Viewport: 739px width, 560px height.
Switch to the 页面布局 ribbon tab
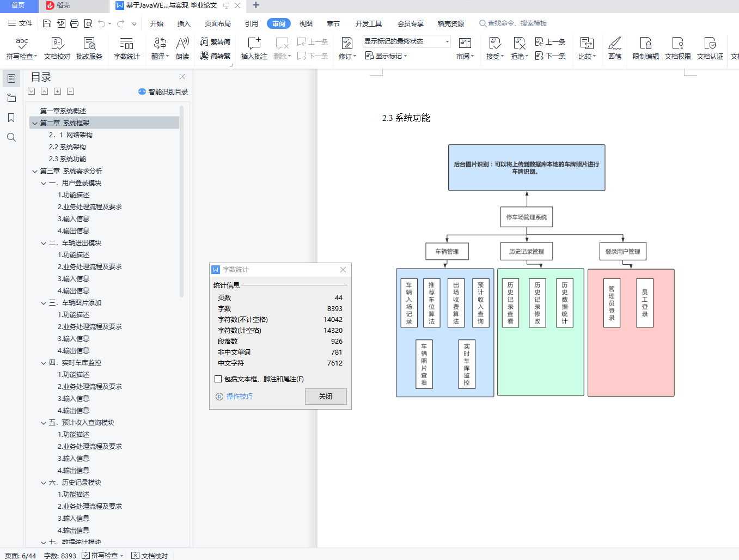pyautogui.click(x=218, y=23)
